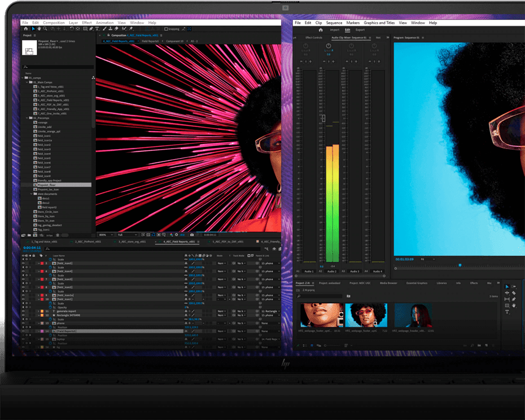This screenshot has width=525, height=420.
Task: Select the Premiere Selection tool in tools panel
Action: pos(507,287)
